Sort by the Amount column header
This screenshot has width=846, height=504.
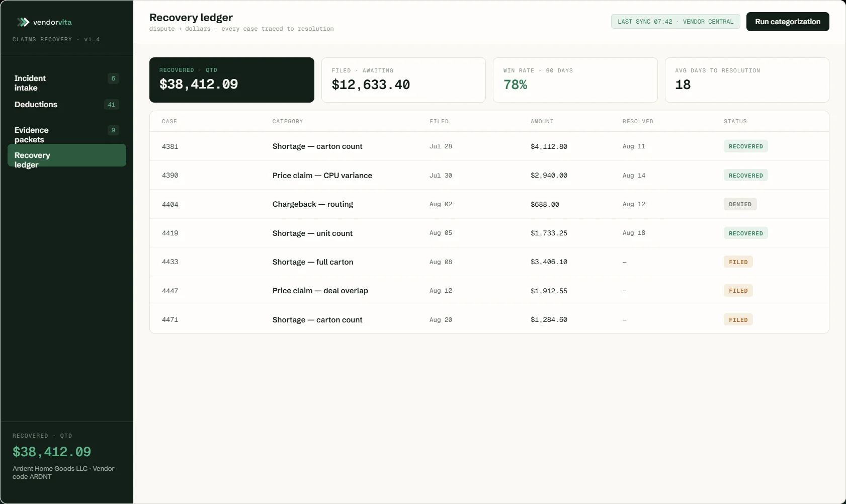[x=542, y=122]
